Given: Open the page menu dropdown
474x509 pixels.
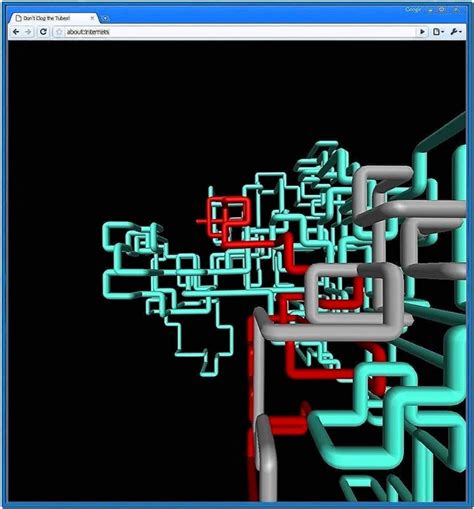Looking at the screenshot, I should pyautogui.click(x=438, y=32).
